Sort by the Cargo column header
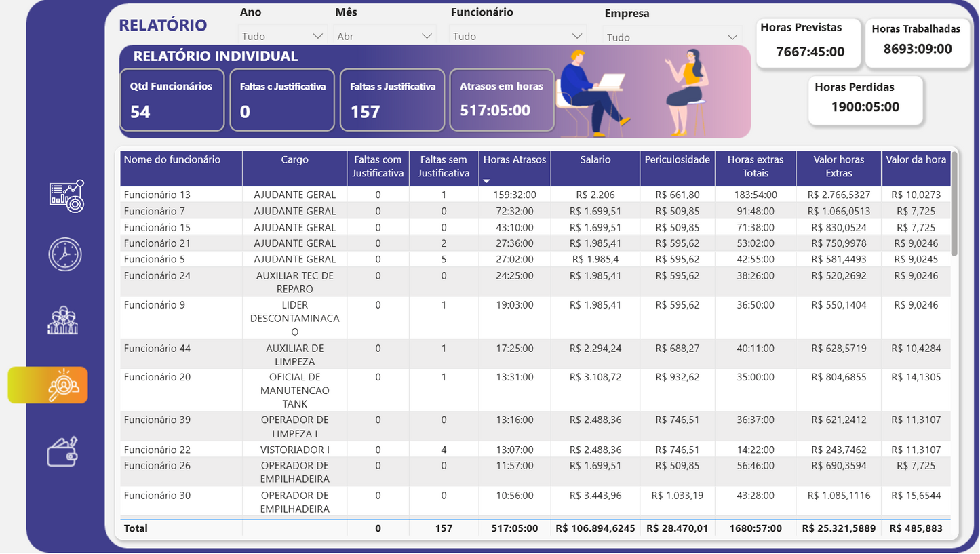The image size is (980, 554). [x=294, y=159]
